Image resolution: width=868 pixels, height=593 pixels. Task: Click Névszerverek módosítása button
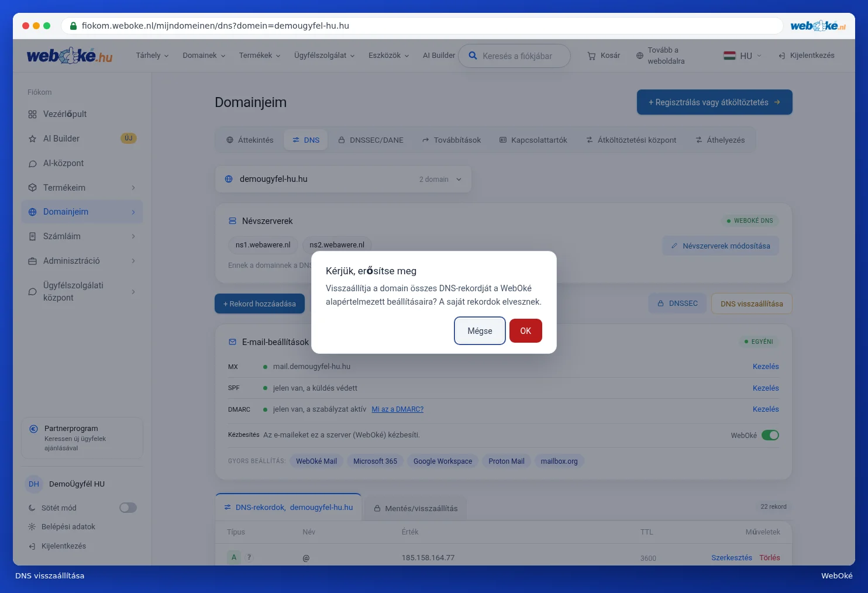pos(721,246)
